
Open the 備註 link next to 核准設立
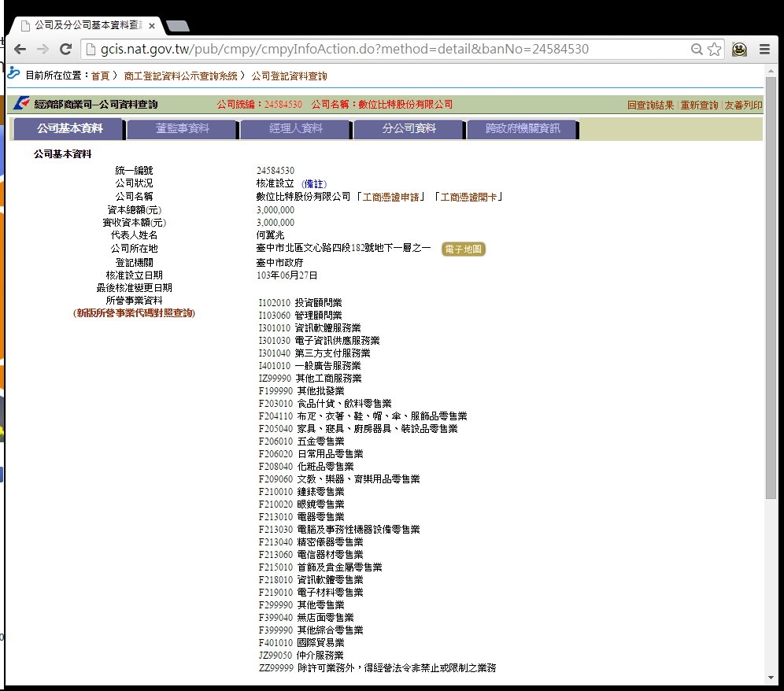314,183
